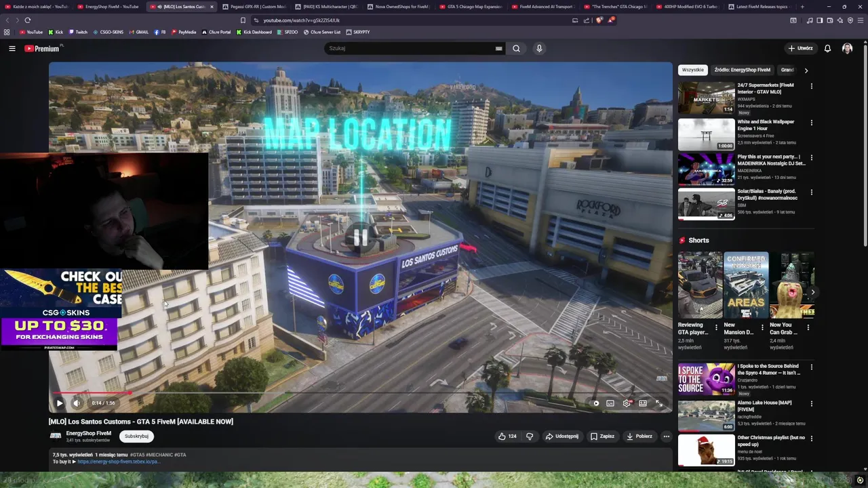Share this page from address bar

point(587,20)
